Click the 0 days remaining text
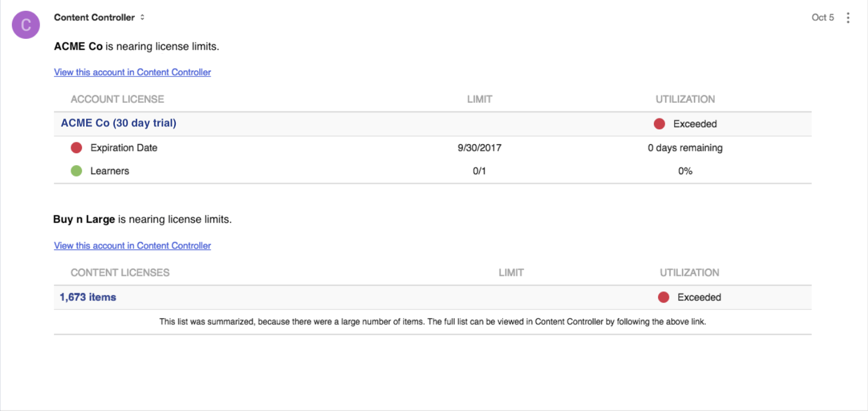Viewport: 868px width, 411px height. pos(685,148)
